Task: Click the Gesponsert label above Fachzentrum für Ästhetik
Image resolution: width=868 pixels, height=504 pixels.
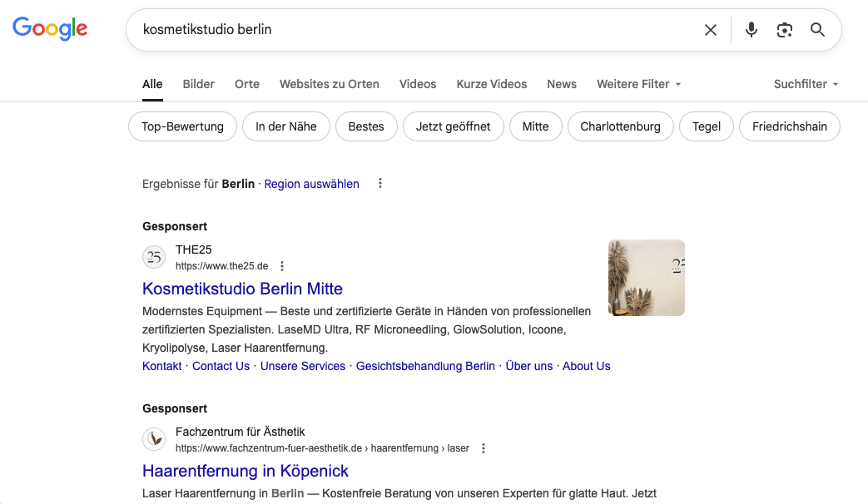Action: [175, 408]
